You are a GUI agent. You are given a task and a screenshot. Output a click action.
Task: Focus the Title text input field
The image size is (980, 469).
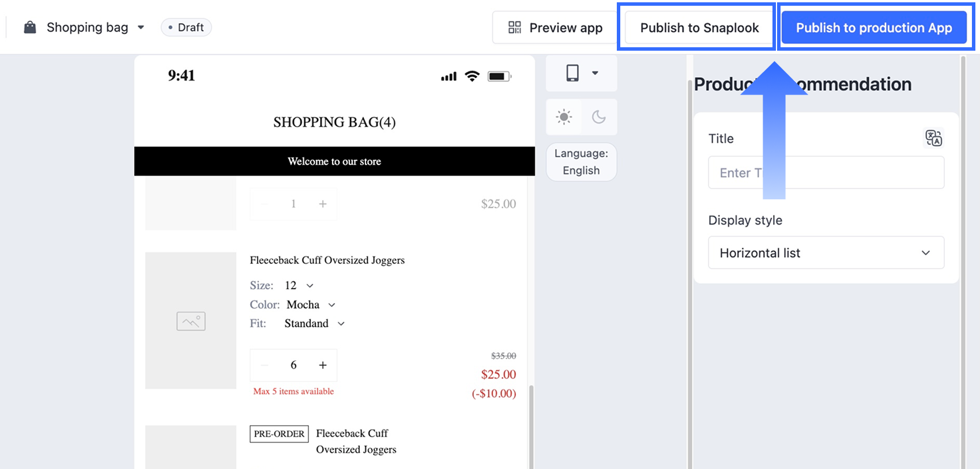[826, 172]
